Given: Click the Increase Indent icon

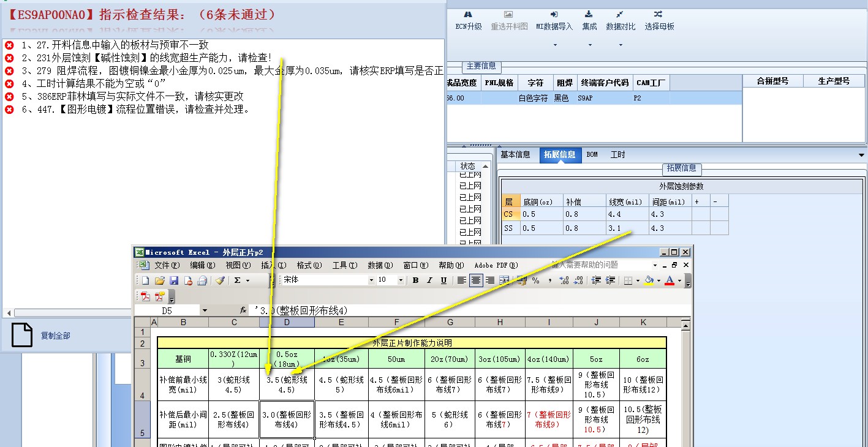Looking at the screenshot, I should click(610, 280).
